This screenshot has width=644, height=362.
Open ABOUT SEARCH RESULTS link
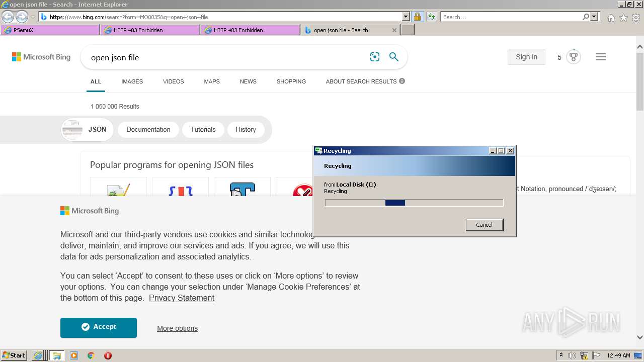coord(361,81)
